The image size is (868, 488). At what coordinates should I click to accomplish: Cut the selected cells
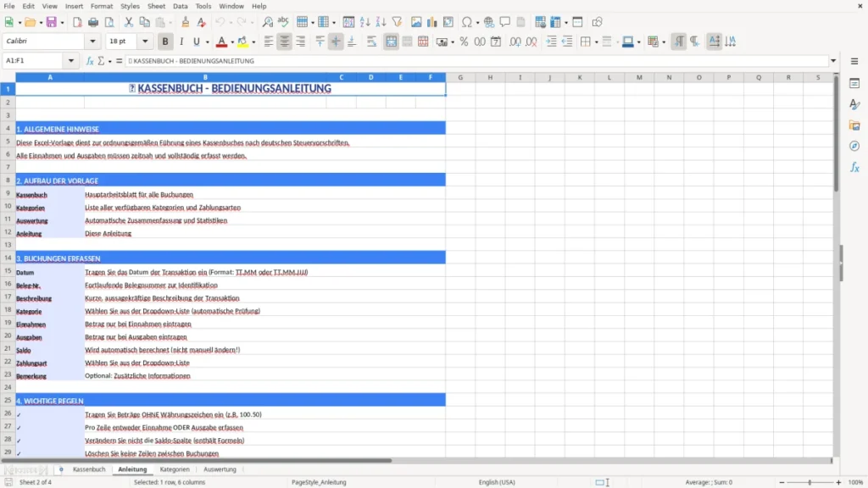pyautogui.click(x=129, y=22)
